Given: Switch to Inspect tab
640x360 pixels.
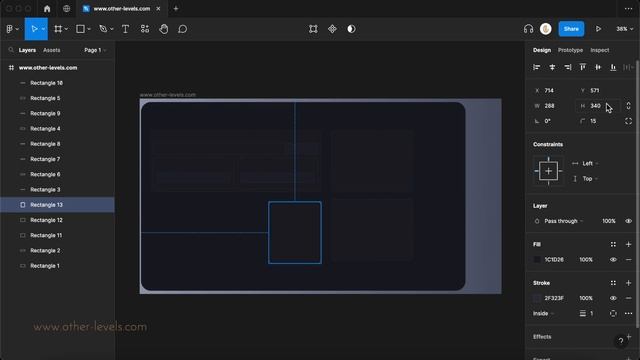Looking at the screenshot, I should click(x=600, y=50).
